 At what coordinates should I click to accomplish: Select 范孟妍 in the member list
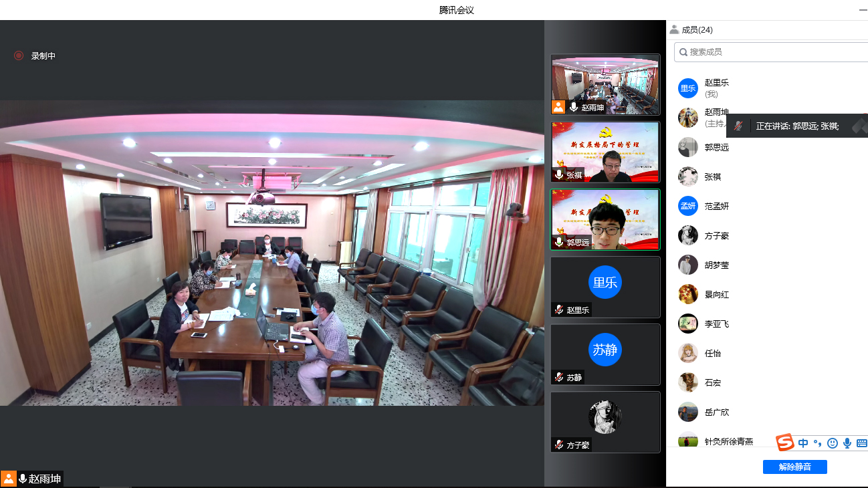[x=716, y=206]
